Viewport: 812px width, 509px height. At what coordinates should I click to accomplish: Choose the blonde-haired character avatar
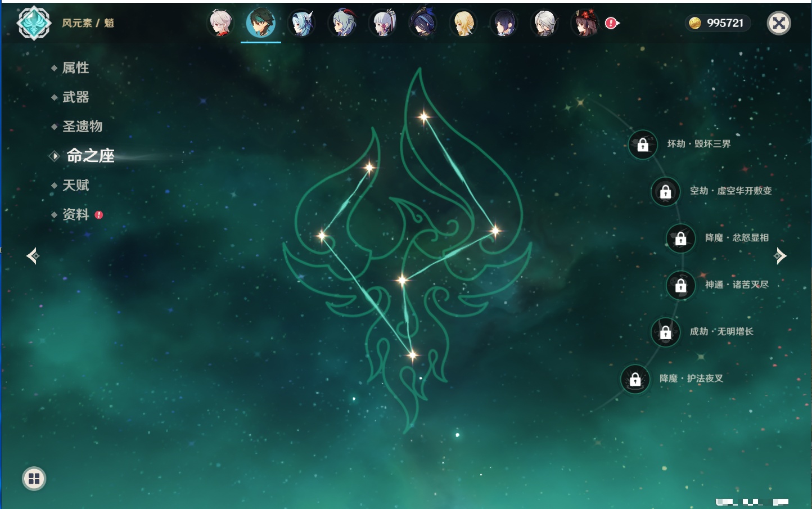pyautogui.click(x=463, y=23)
